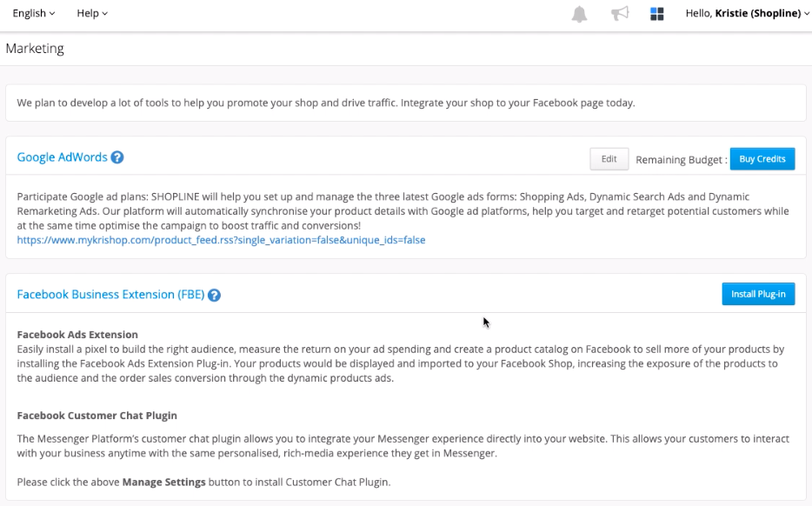
Task: Click the Google AdWords help question icon
Action: (117, 157)
